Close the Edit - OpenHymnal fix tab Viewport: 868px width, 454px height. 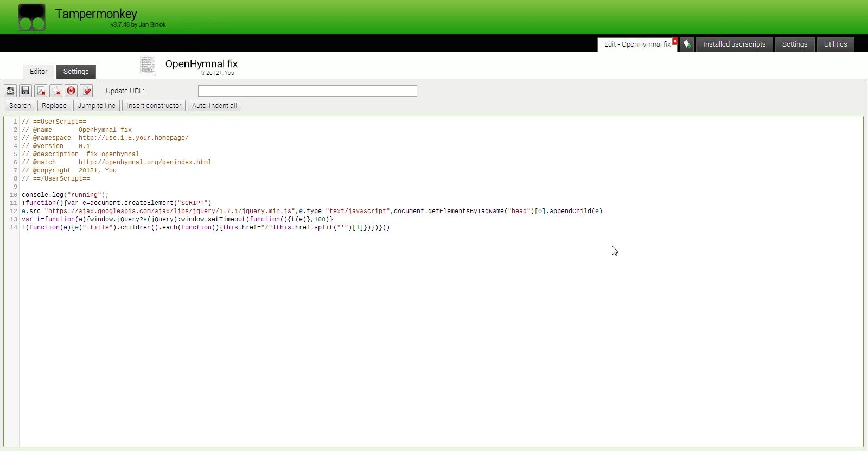675,41
